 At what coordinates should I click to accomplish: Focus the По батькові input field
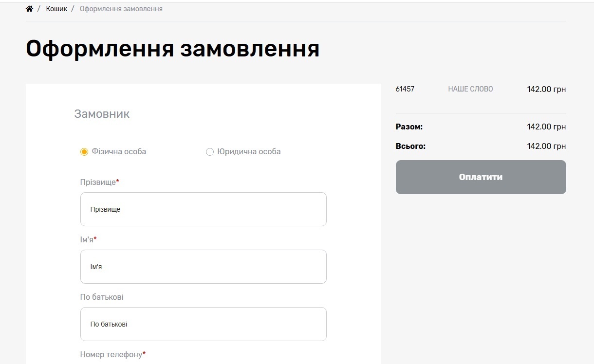tap(203, 324)
